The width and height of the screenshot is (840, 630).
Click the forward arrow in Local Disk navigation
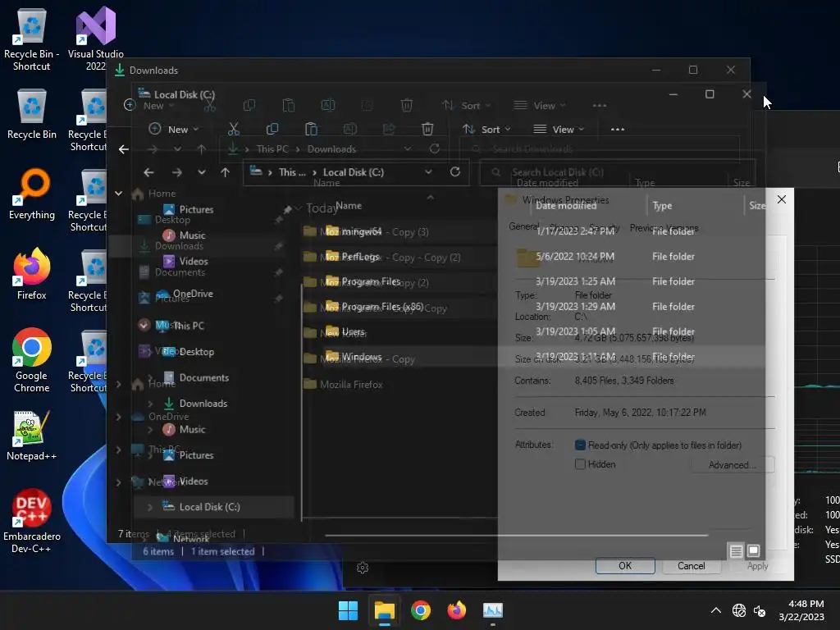[x=177, y=172]
